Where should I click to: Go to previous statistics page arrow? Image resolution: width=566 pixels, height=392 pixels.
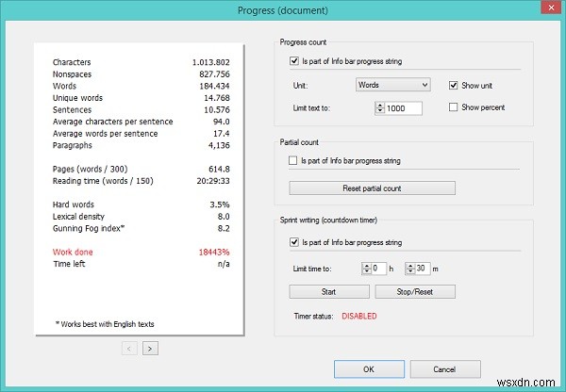129,349
